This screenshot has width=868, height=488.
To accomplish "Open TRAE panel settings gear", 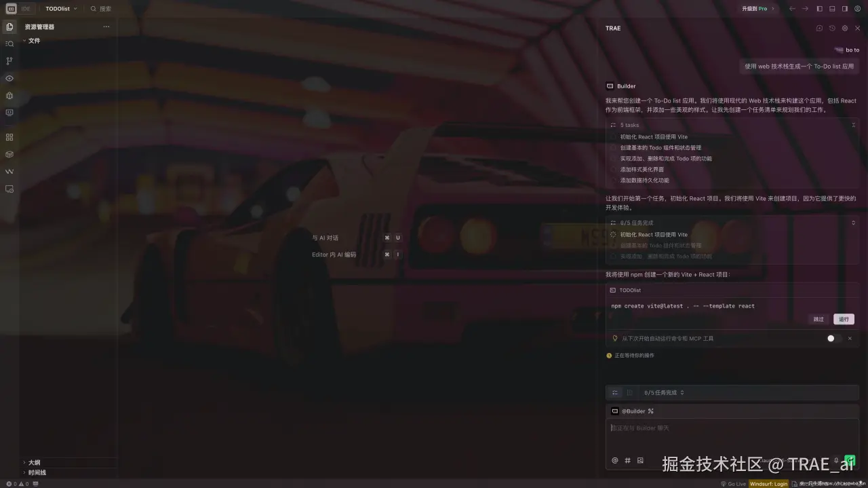I will point(845,29).
